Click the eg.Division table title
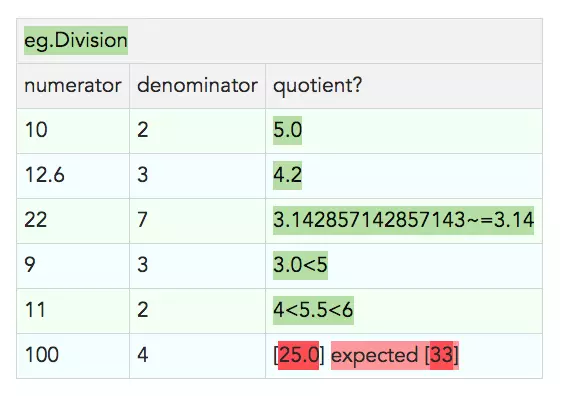 [x=76, y=40]
